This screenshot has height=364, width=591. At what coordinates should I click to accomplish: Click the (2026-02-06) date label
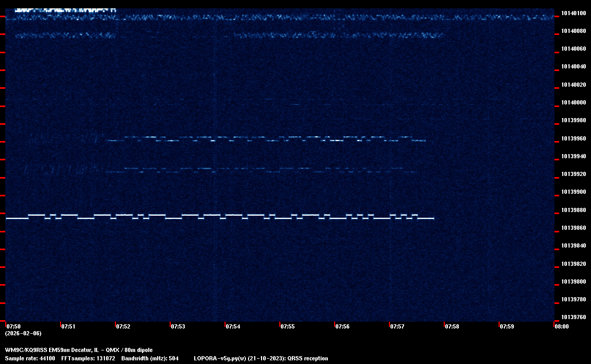click(x=23, y=333)
